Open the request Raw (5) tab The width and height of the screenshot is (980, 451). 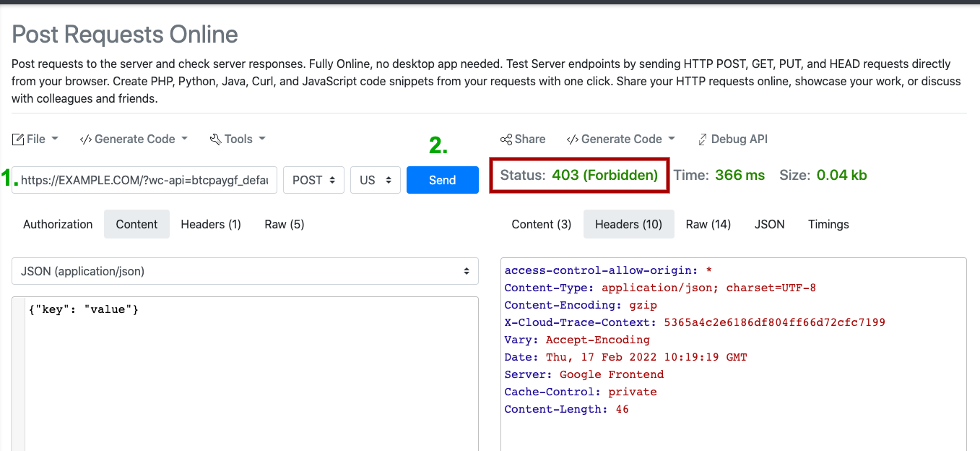pos(284,224)
